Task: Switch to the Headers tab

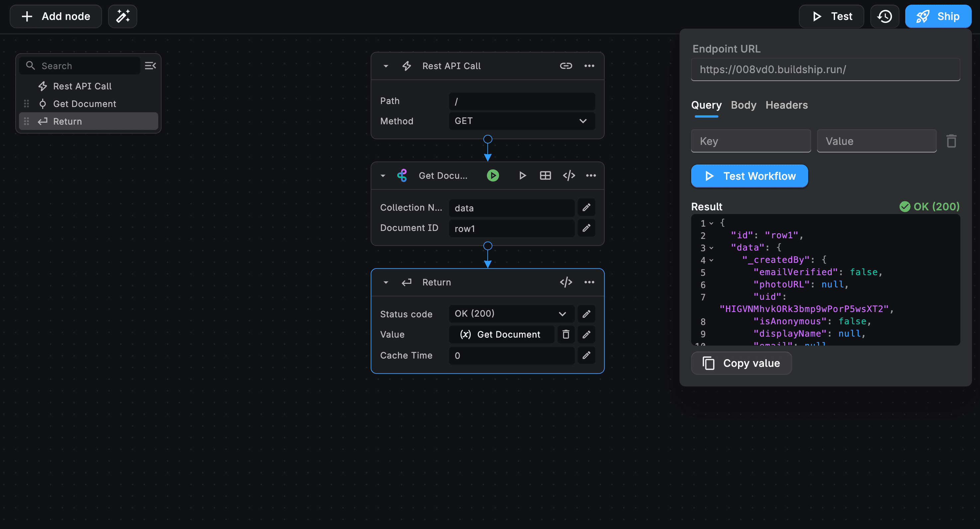Action: click(786, 105)
